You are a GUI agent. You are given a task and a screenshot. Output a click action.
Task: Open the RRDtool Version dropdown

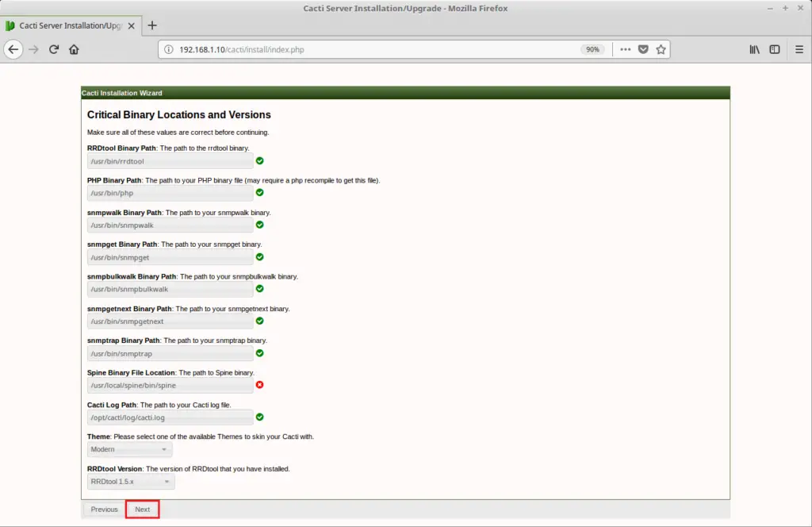[x=131, y=482]
